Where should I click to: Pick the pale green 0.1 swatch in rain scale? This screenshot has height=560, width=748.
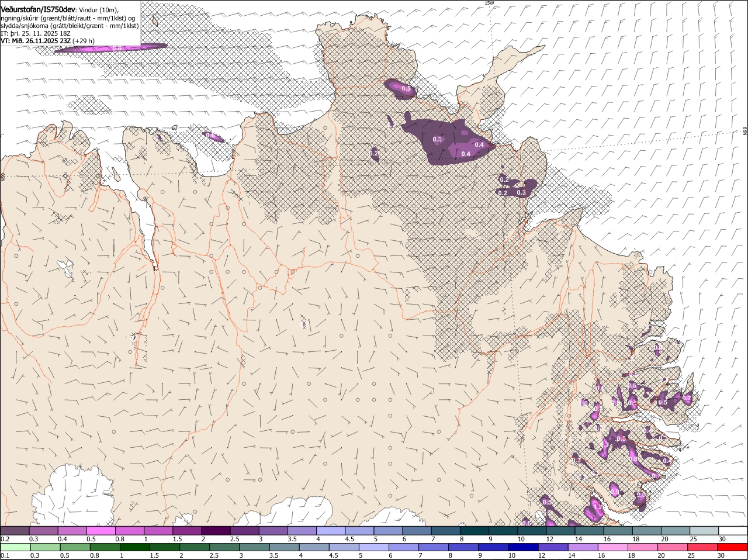(x=15, y=548)
